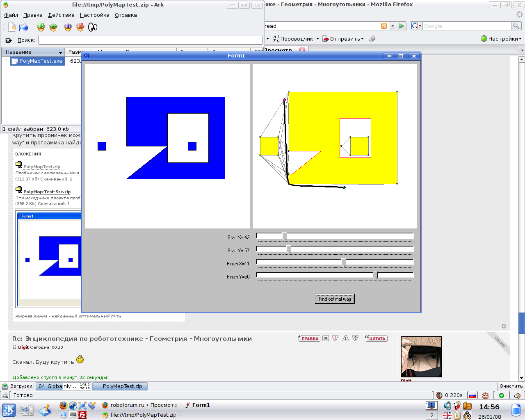Click the Find optimal way button
The height and width of the screenshot is (420, 525).
click(x=335, y=299)
